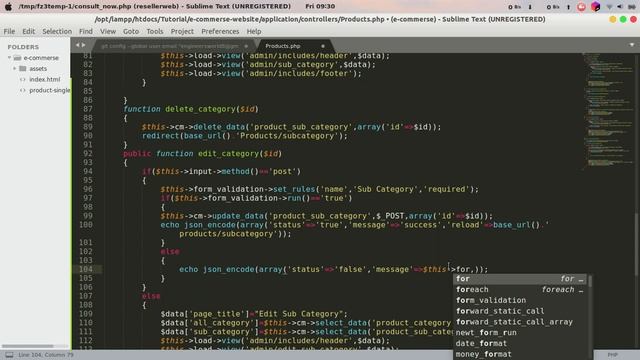Choose 'date_format' autocomplete suggestion
Image resolution: width=640 pixels, height=360 pixels.
tap(520, 344)
